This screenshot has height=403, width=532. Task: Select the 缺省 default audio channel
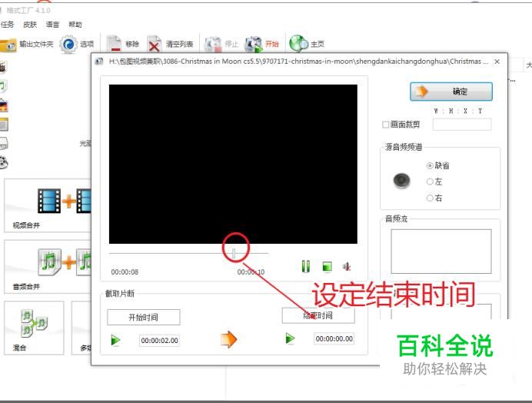pyautogui.click(x=430, y=165)
